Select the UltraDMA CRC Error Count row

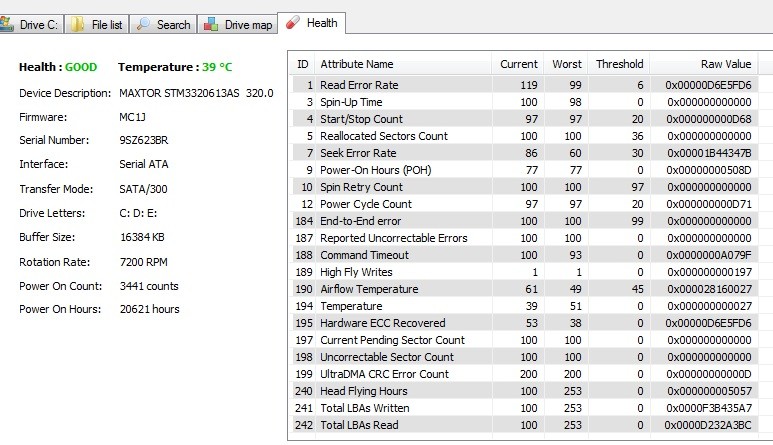pos(525,374)
